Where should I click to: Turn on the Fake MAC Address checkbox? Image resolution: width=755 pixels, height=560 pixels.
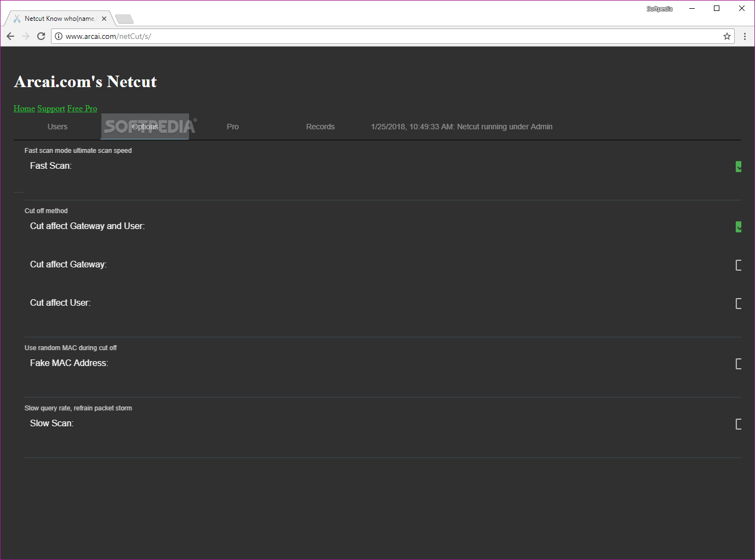[738, 364]
